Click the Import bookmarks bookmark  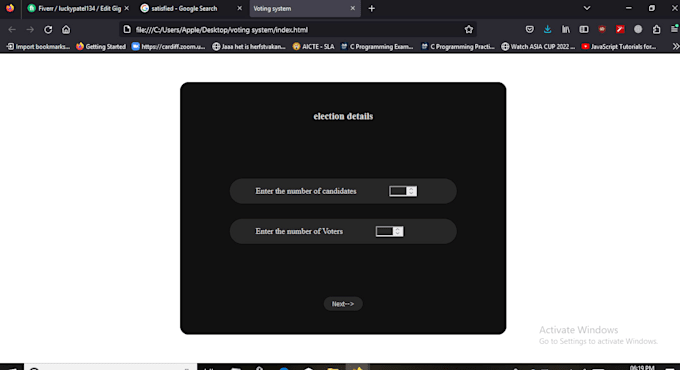[x=38, y=46]
